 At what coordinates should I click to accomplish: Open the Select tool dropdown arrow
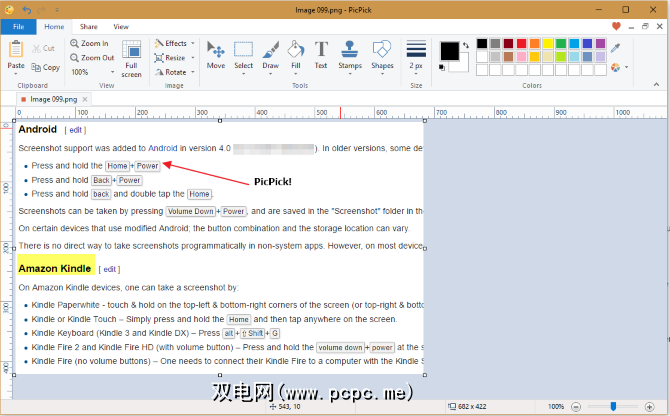coord(244,74)
